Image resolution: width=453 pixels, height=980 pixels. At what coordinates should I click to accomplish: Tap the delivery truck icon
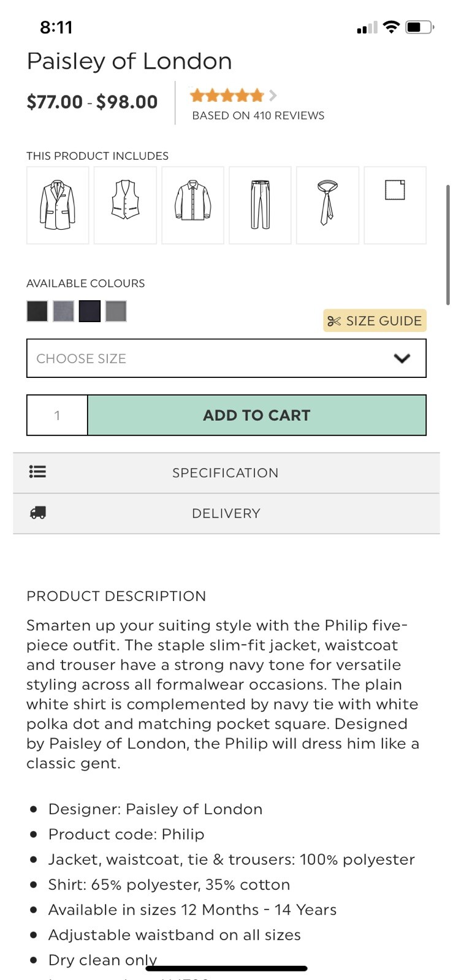(38, 513)
